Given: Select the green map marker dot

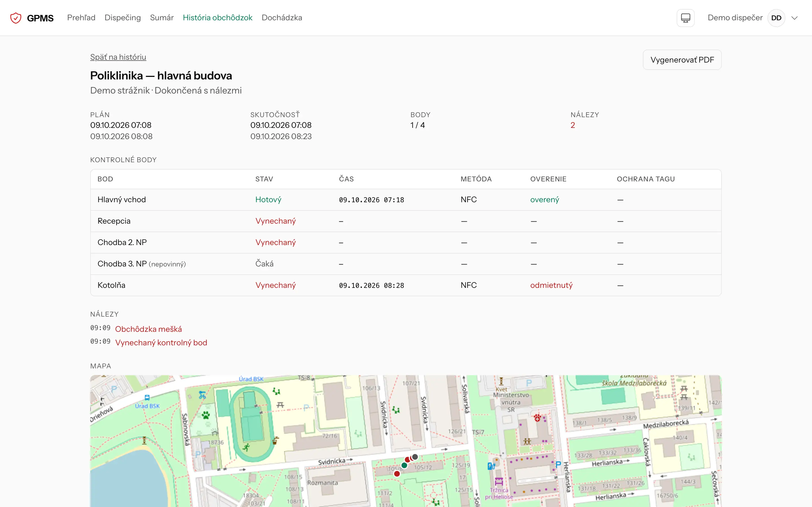Looking at the screenshot, I should 404,465.
